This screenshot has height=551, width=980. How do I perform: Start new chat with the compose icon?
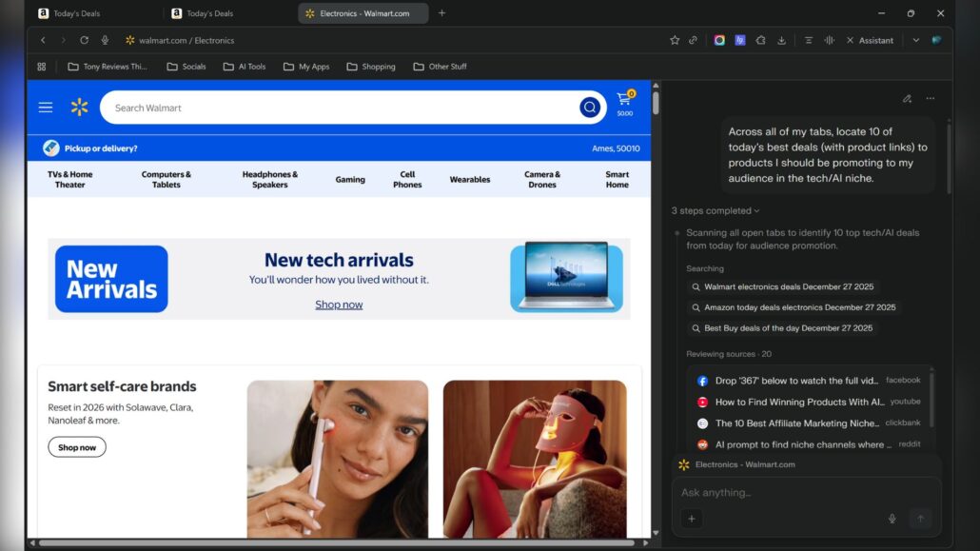(x=907, y=99)
